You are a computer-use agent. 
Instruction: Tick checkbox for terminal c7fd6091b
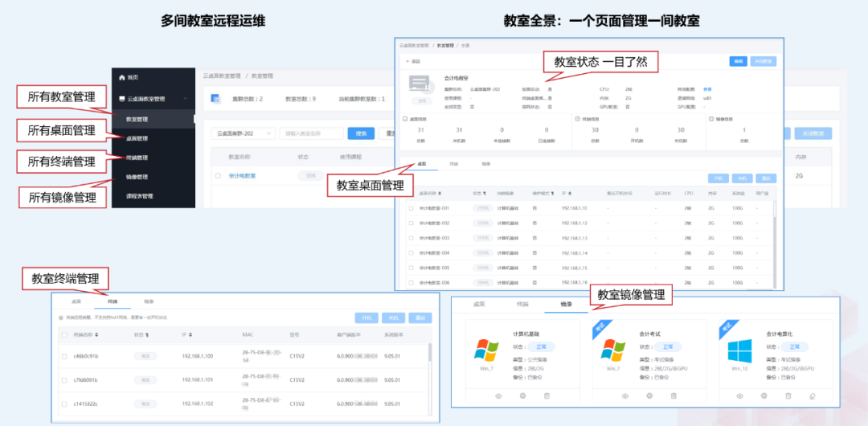65,380
